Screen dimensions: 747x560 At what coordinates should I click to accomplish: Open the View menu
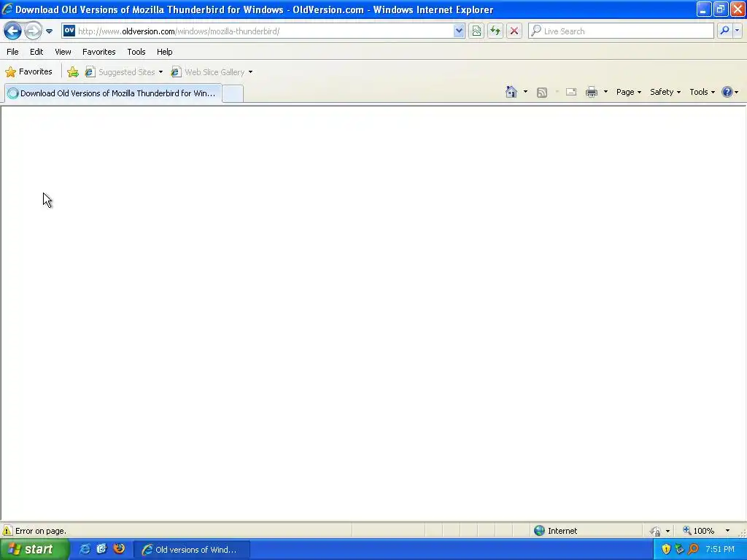63,52
